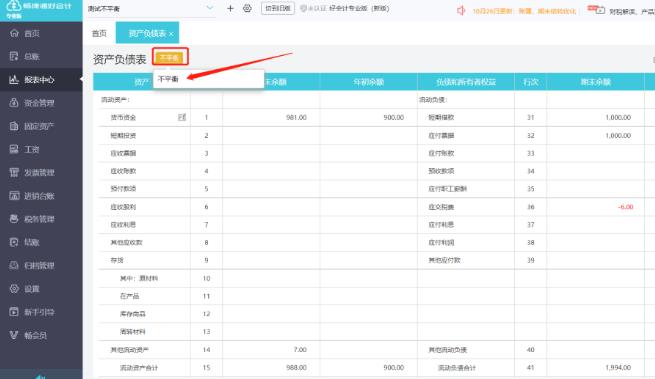Click the 1,994.00 value in the 流动负债合计 row
The width and height of the screenshot is (655, 379).
click(x=618, y=368)
